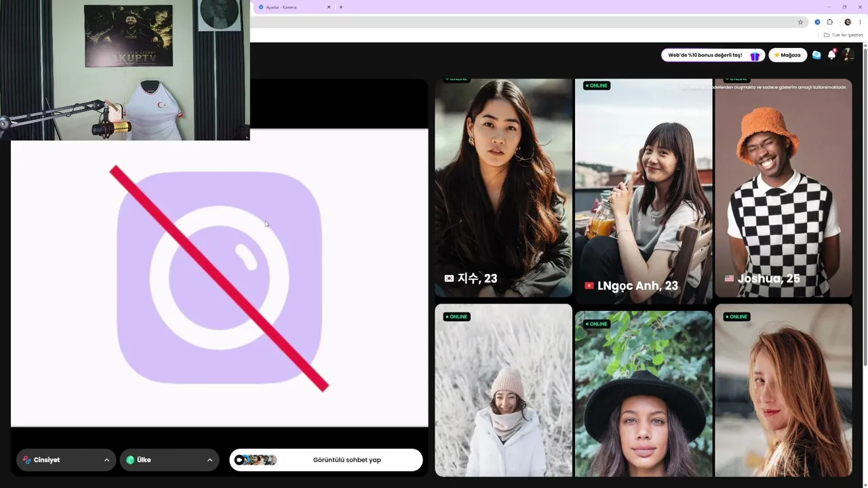Open a new browser tab
Viewport: 868px width, 488px height.
click(340, 7)
